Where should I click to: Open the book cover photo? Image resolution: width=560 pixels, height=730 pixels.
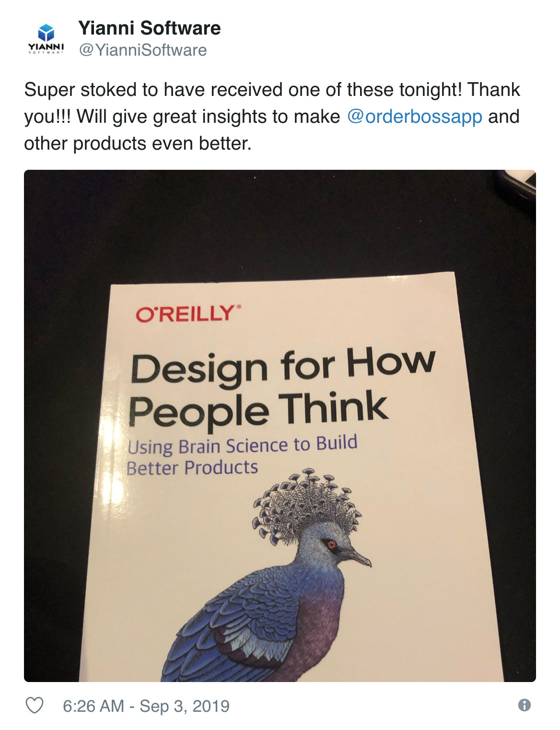[x=280, y=426]
